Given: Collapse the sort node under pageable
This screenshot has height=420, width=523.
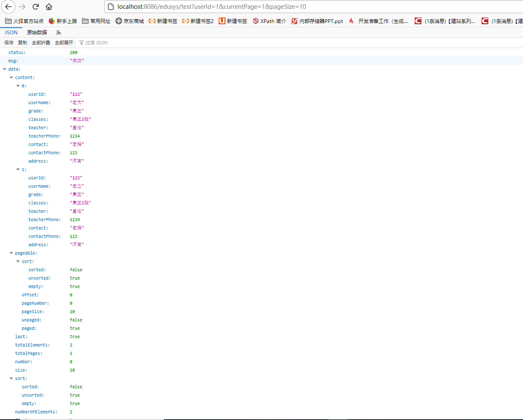Looking at the screenshot, I should (x=18, y=261).
